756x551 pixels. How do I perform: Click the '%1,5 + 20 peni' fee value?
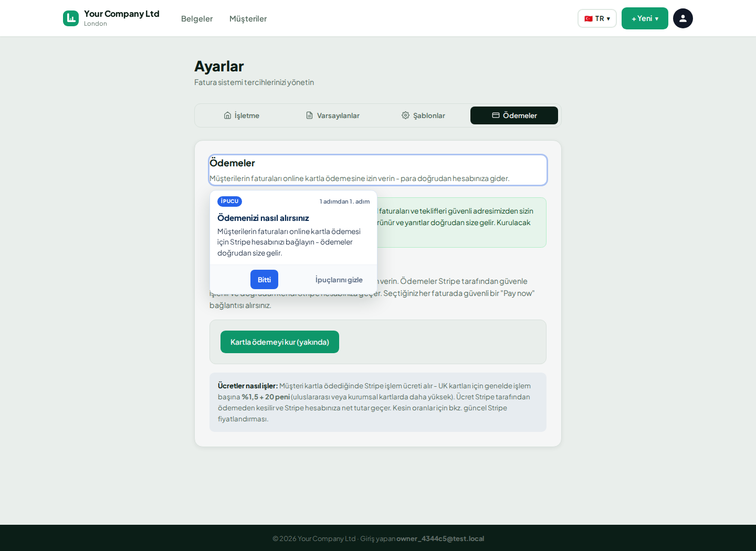tap(266, 397)
